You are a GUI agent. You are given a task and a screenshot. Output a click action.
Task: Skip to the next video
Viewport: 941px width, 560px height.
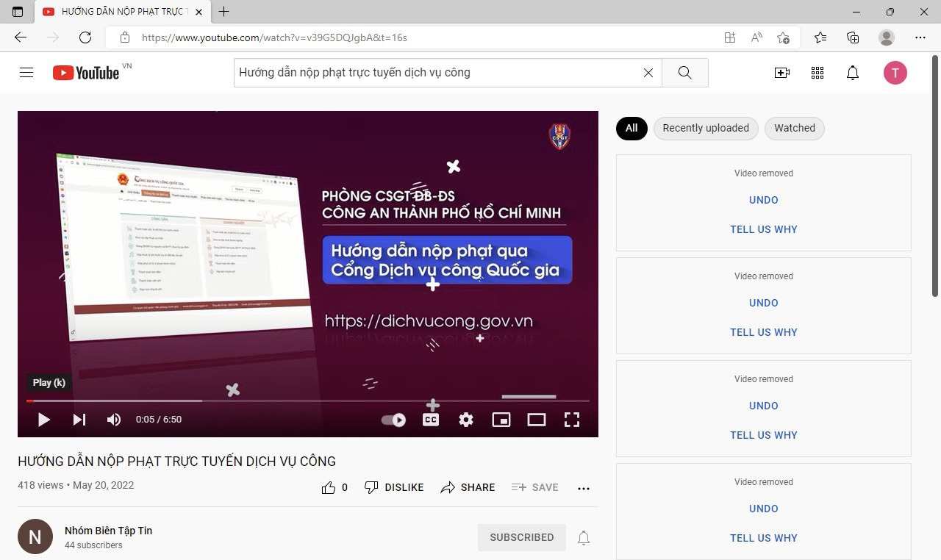point(79,420)
